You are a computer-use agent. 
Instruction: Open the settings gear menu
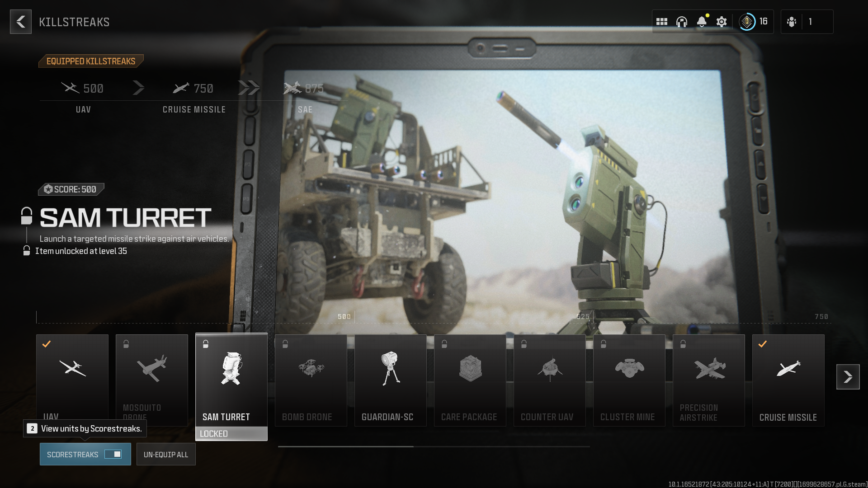722,22
